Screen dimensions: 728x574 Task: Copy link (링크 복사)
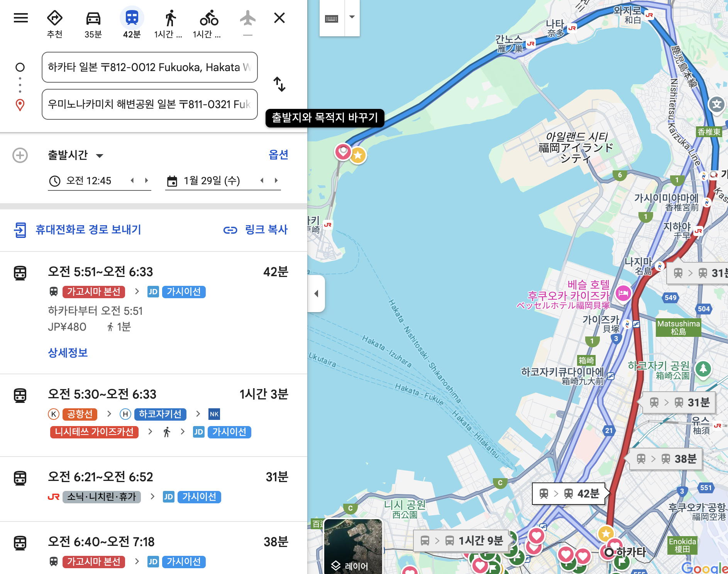click(x=256, y=230)
